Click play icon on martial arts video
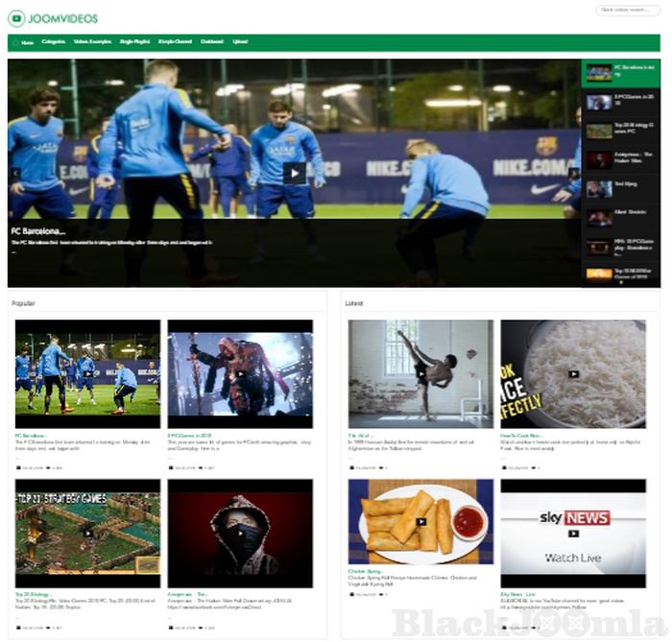The width and height of the screenshot is (672, 642). tap(420, 374)
